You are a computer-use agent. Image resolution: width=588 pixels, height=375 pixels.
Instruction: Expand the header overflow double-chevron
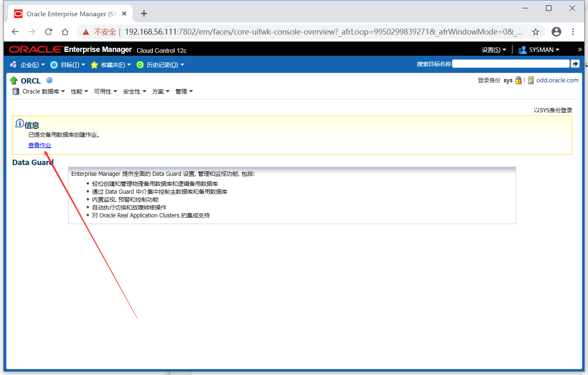(580, 49)
